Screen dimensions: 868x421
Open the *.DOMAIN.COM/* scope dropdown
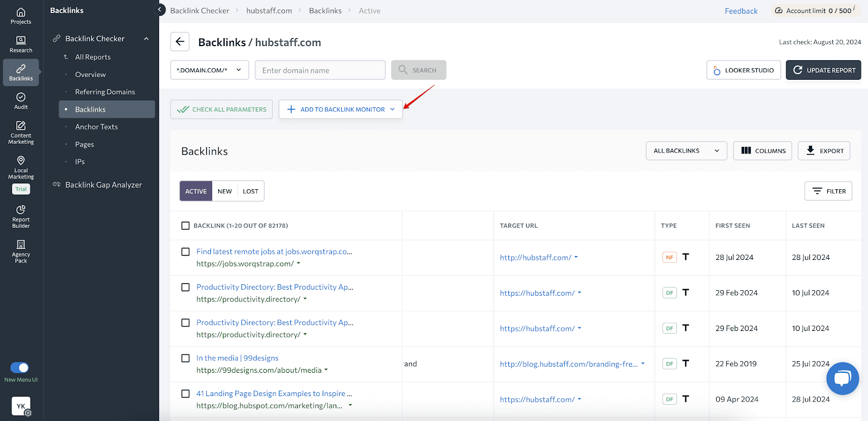point(209,70)
